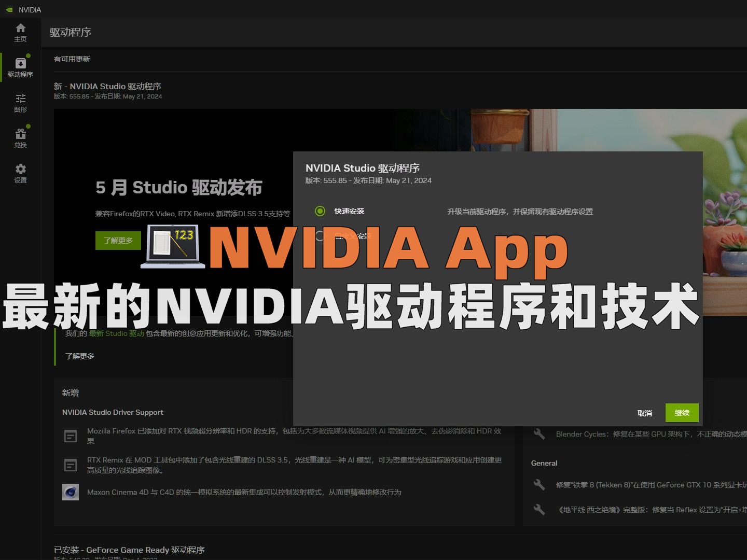Screen dimensions: 747x560
Task: Select the 快速安装 express install option
Action: click(x=320, y=211)
